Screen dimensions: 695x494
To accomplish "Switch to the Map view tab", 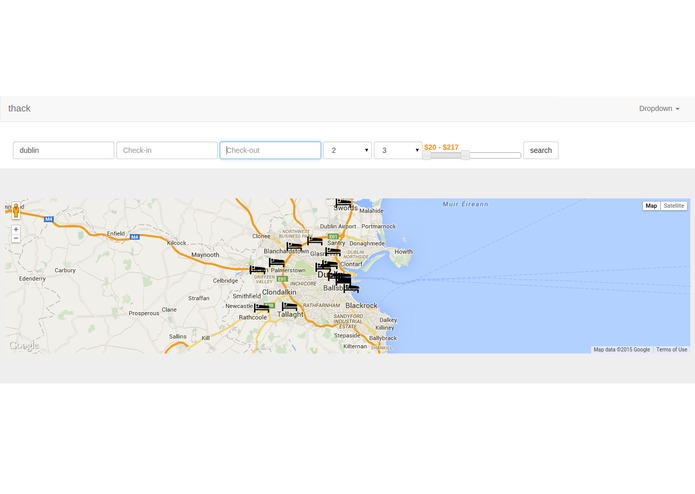I will [x=651, y=206].
